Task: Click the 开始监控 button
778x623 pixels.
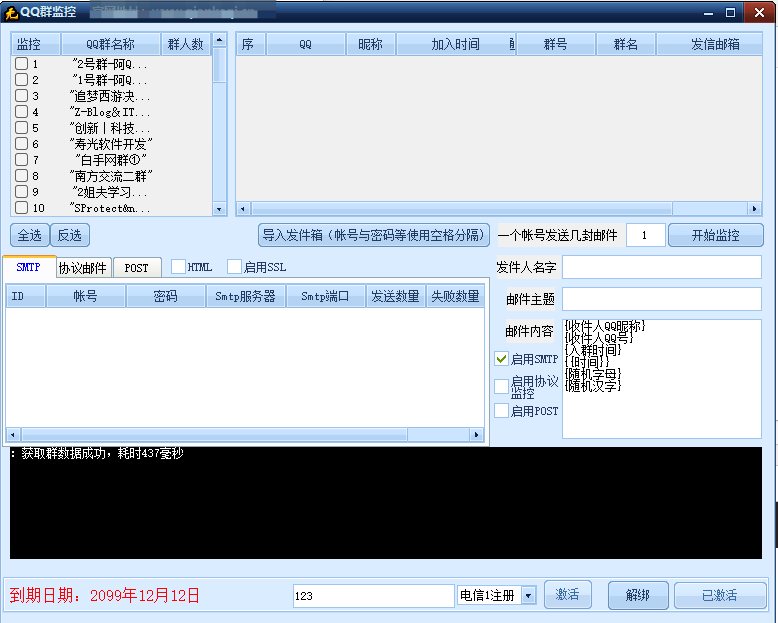Action: pos(715,235)
